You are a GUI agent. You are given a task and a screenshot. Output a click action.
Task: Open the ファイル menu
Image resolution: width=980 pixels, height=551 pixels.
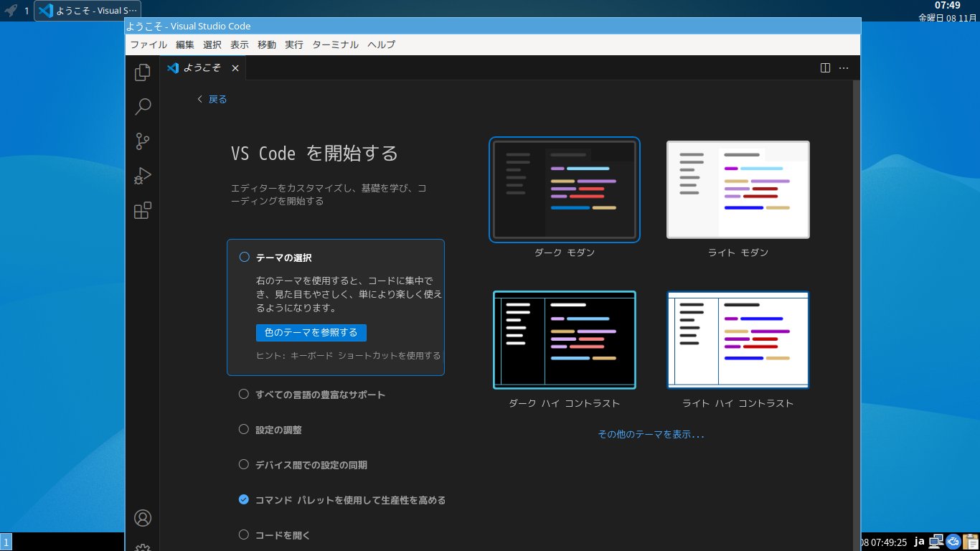click(x=149, y=44)
